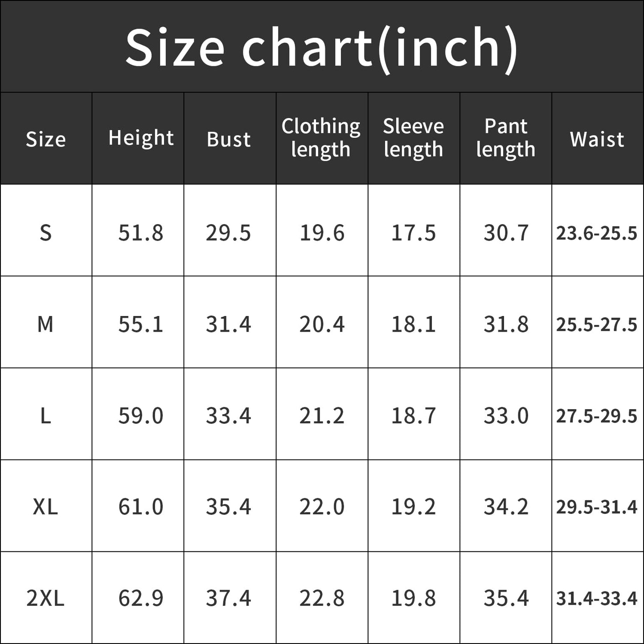Select the Clothing length header

pyautogui.click(x=321, y=138)
